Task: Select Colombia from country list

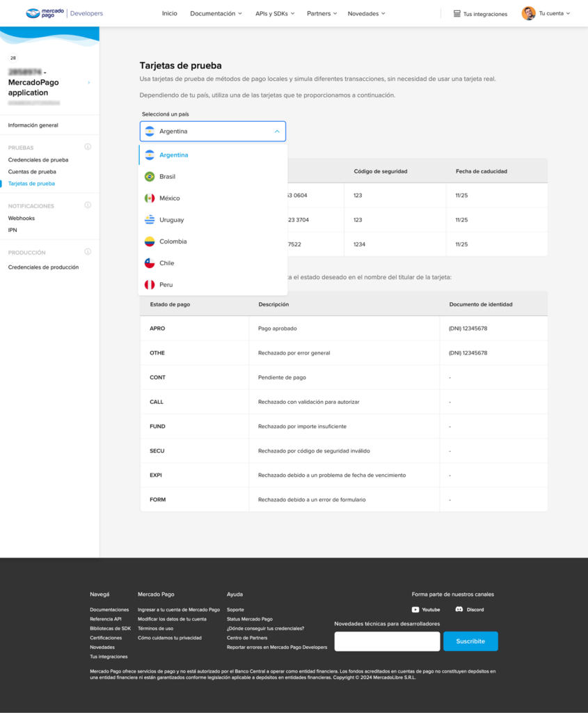Action: [213, 242]
